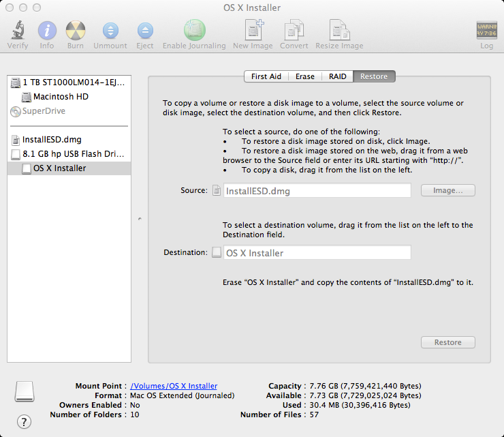
Task: Click the OS X Installer window title
Action: pyautogui.click(x=252, y=7)
